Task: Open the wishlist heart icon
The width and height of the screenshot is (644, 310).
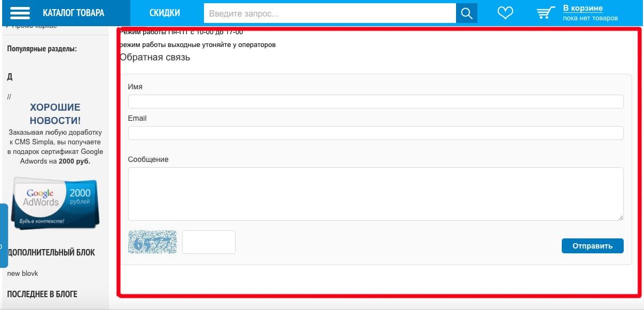Action: click(505, 13)
